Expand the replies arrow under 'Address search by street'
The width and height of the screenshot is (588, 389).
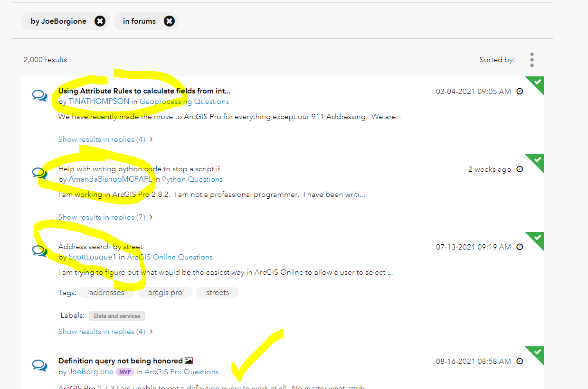[x=151, y=331]
